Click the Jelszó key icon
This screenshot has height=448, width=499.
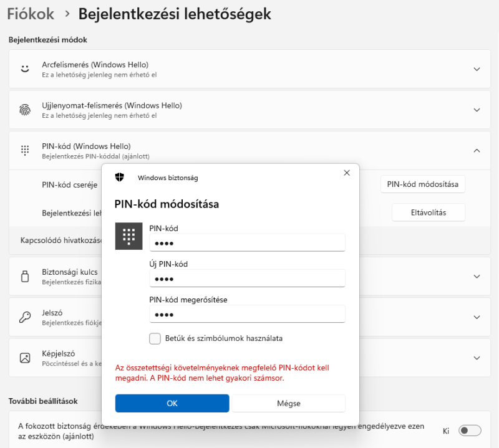[25, 317]
